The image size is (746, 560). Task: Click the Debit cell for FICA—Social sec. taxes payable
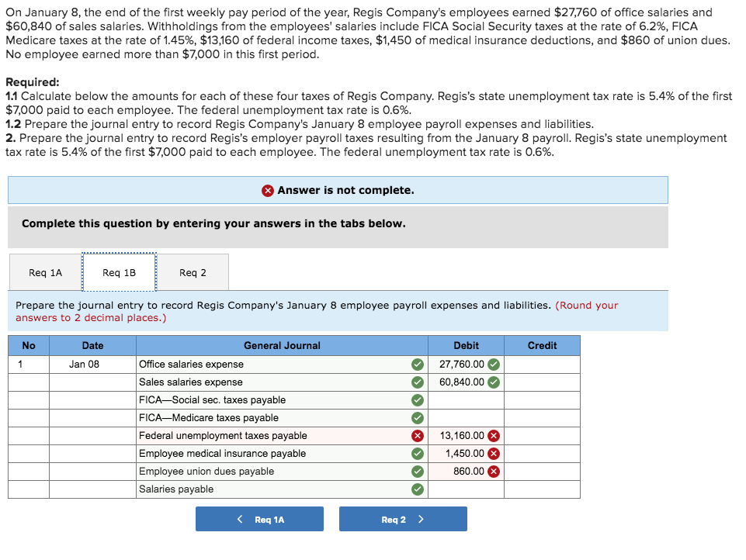466,399
